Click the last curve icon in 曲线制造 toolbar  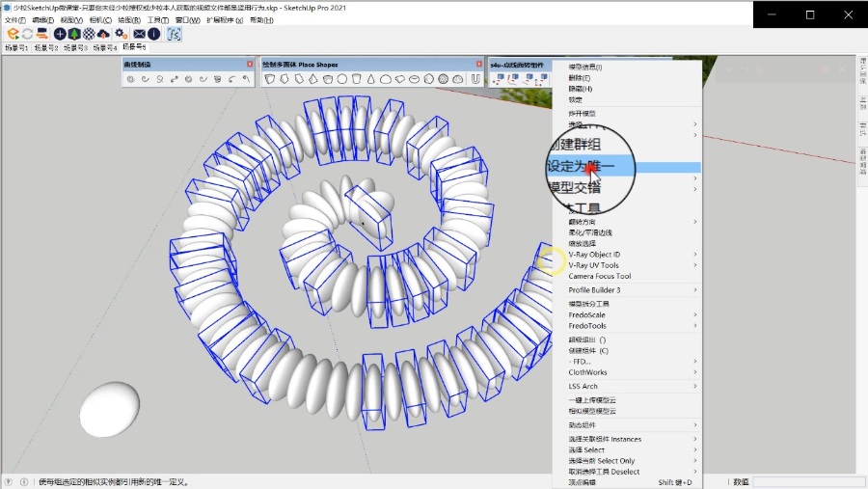246,79
